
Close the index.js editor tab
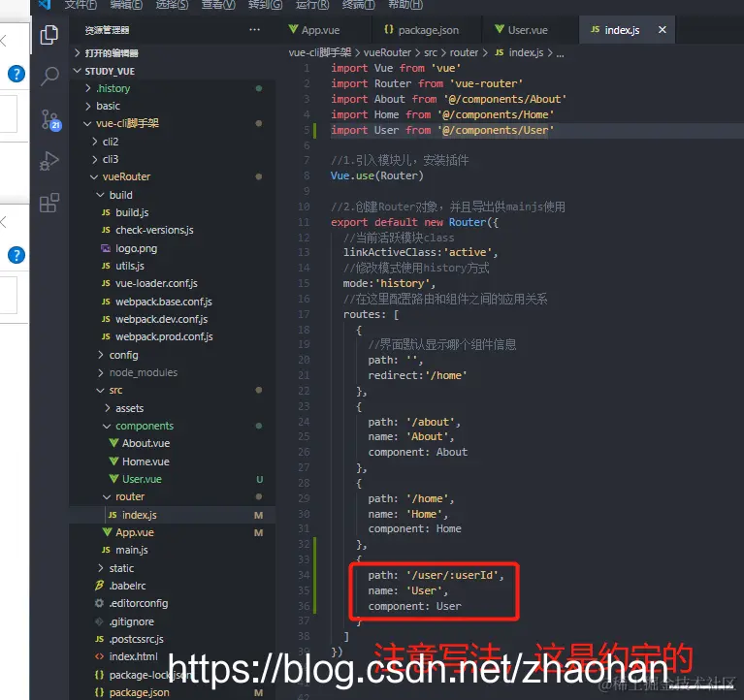pyautogui.click(x=663, y=30)
